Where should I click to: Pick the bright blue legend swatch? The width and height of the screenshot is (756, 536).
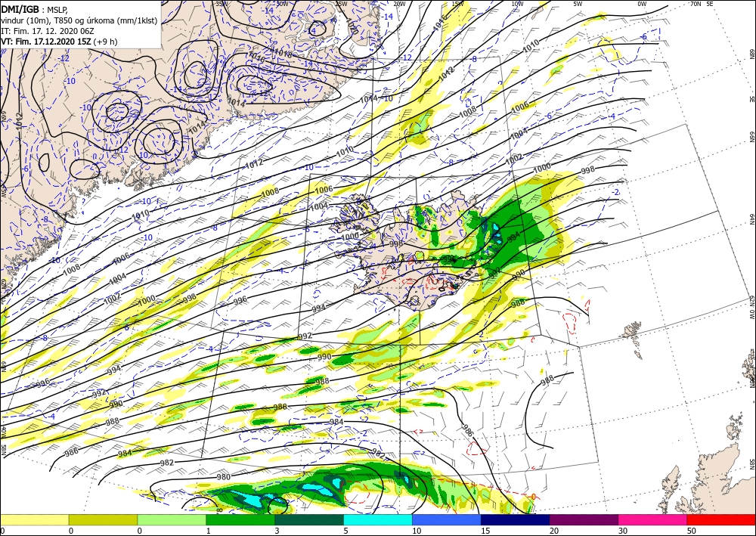point(447,519)
